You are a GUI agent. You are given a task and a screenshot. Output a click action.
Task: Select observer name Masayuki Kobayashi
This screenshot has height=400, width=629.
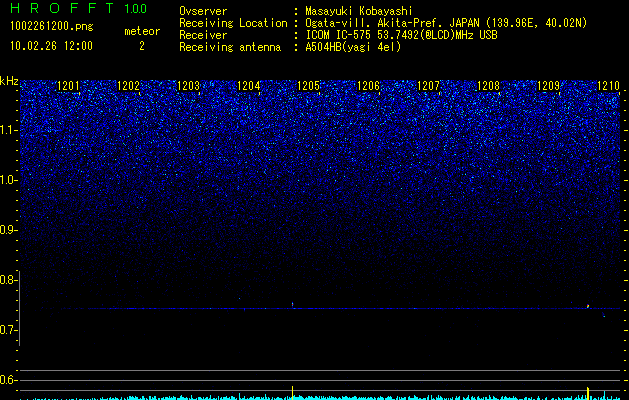pyautogui.click(x=359, y=11)
